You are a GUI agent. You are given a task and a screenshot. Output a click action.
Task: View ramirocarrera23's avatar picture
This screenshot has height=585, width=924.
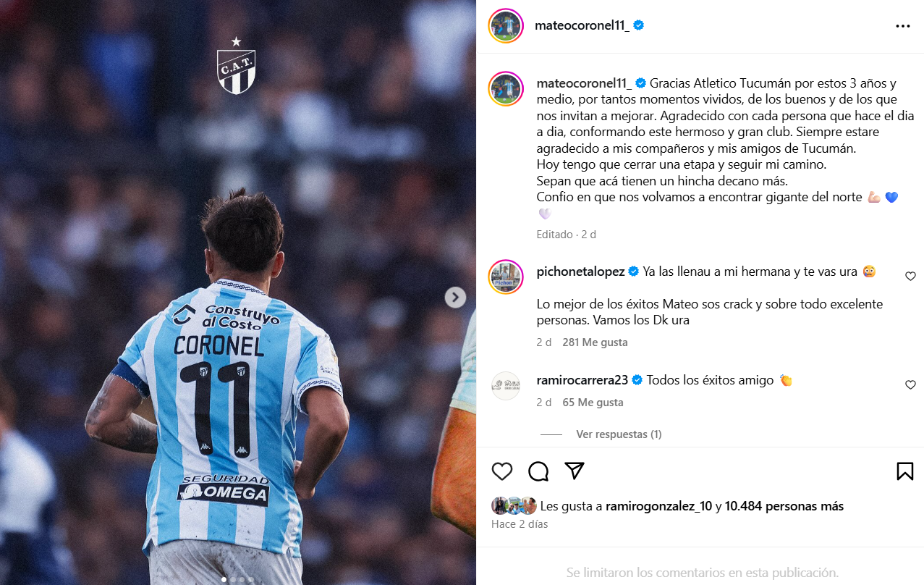click(506, 386)
